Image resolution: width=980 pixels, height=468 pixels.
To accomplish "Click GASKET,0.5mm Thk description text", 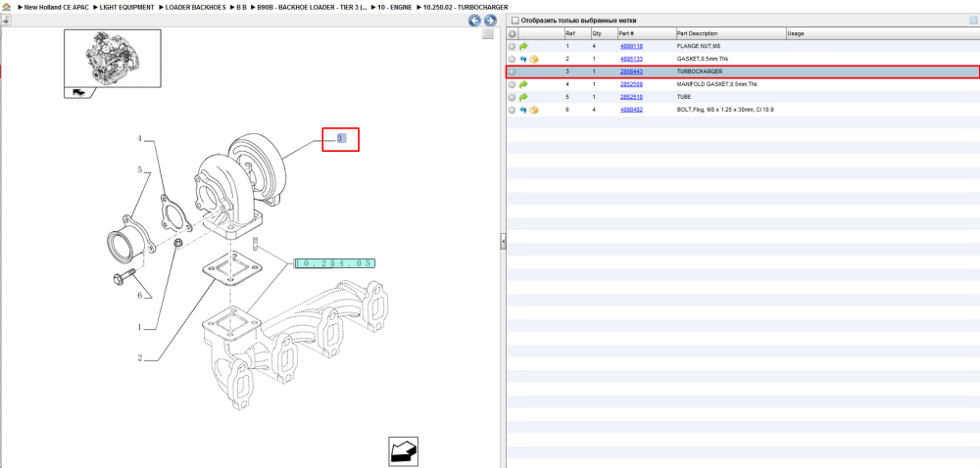I will (x=702, y=60).
